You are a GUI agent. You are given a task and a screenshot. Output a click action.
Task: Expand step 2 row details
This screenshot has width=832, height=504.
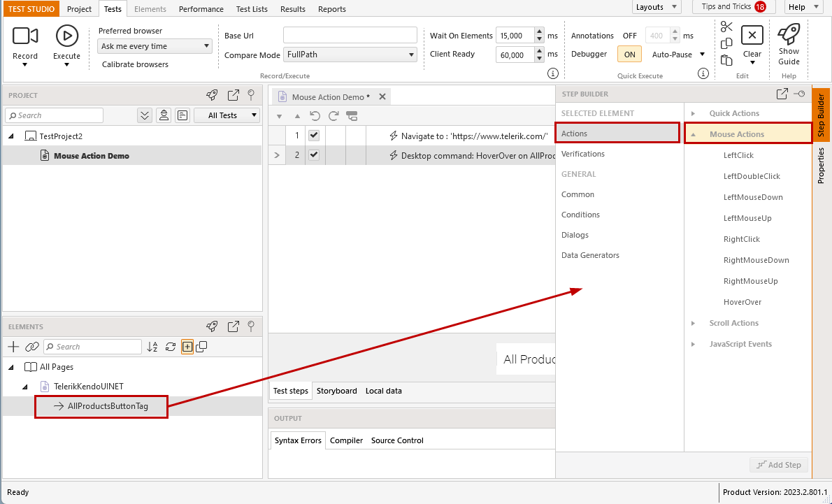[276, 155]
